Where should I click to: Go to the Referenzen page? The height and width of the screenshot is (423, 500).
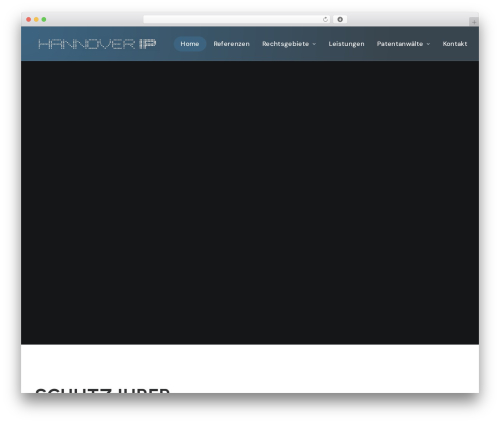pyautogui.click(x=231, y=44)
